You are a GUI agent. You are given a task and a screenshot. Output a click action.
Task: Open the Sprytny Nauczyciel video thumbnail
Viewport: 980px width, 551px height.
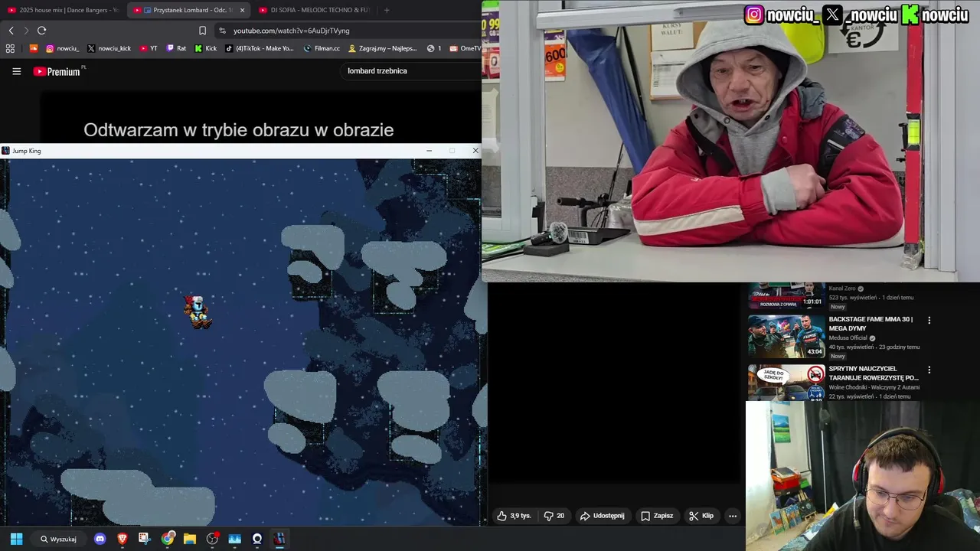[x=786, y=383]
